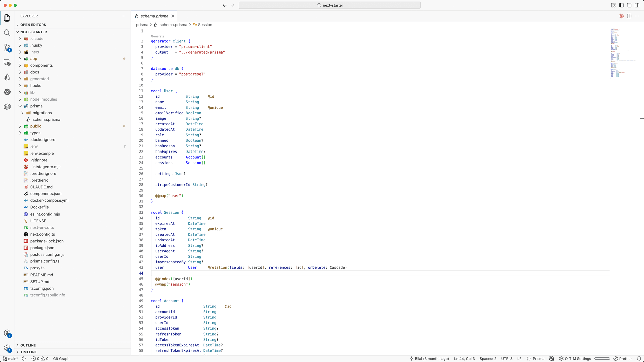Close the schema.prisma tab
This screenshot has height=362, width=644.
(173, 16)
